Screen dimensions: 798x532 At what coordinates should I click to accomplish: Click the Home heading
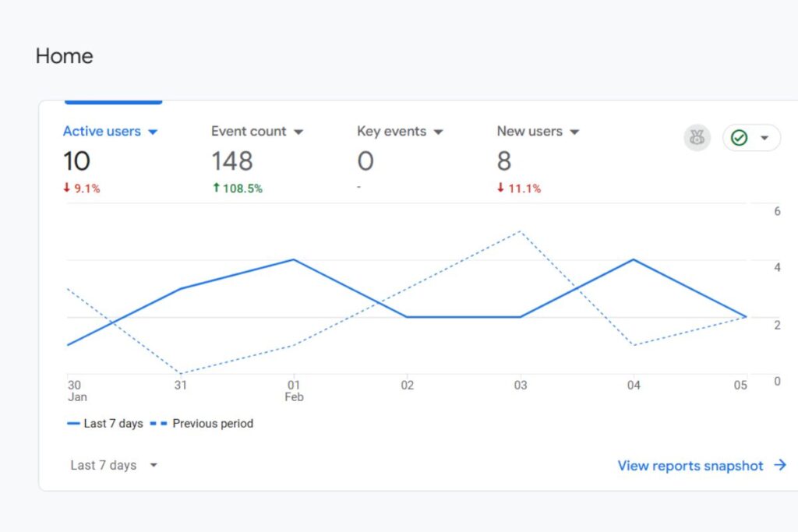[x=64, y=55]
